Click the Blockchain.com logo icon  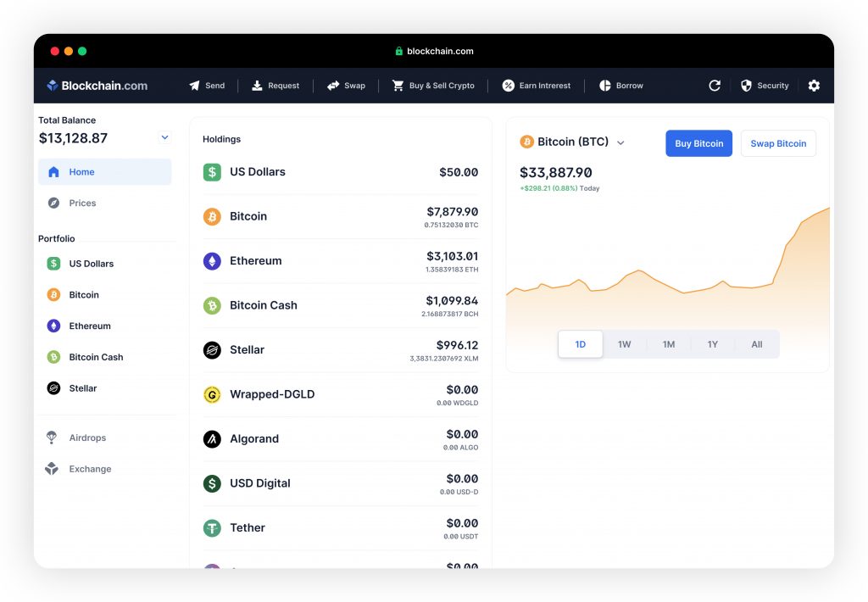point(53,86)
